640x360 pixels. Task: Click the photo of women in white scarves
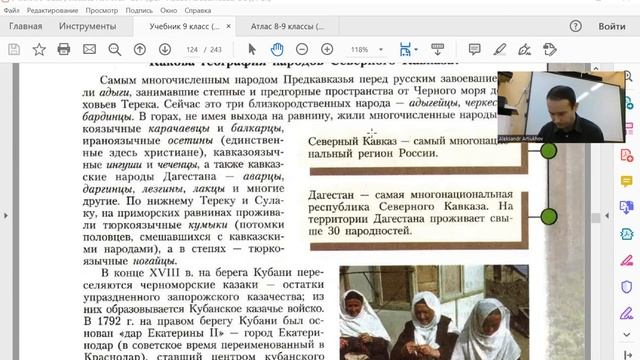click(x=434, y=312)
